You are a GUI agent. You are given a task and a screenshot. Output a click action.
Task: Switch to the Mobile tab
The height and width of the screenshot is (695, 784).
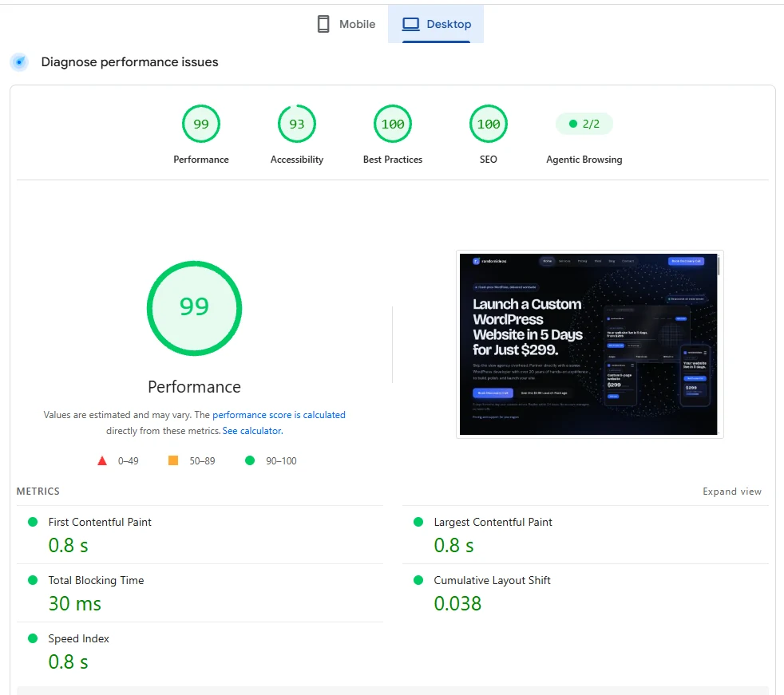click(x=346, y=24)
